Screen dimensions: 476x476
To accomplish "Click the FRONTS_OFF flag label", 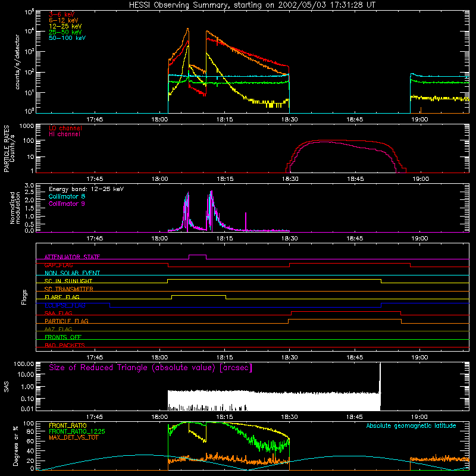I will pyautogui.click(x=63, y=337).
